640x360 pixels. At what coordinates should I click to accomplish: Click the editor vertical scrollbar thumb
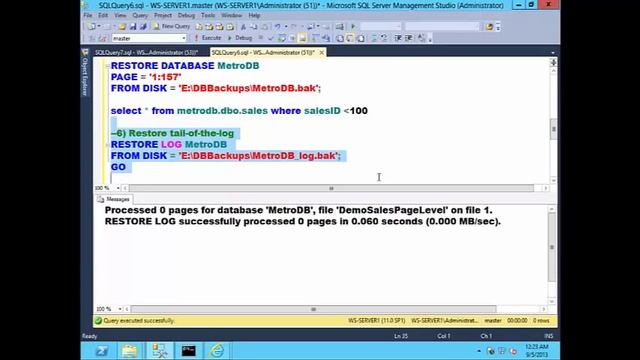pyautogui.click(x=553, y=129)
